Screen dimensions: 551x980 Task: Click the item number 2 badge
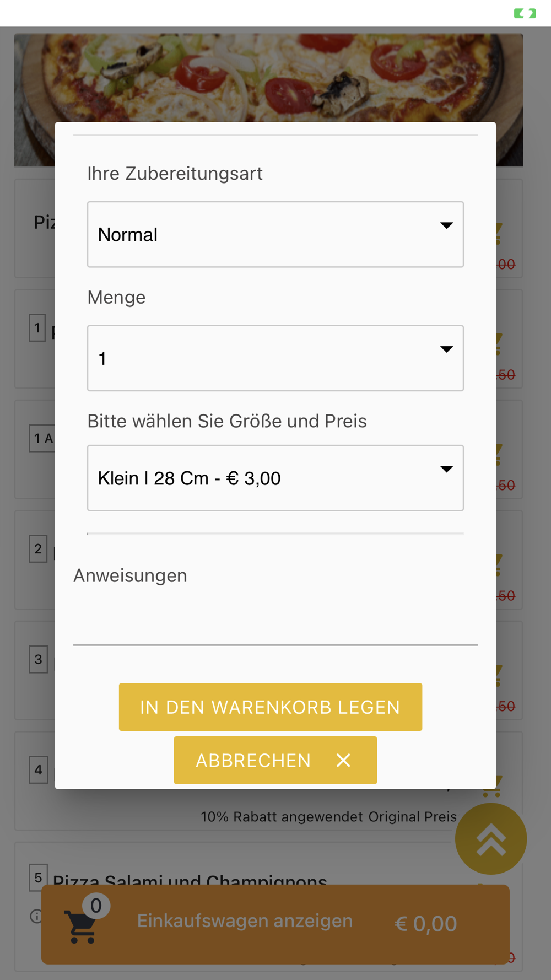tap(38, 548)
